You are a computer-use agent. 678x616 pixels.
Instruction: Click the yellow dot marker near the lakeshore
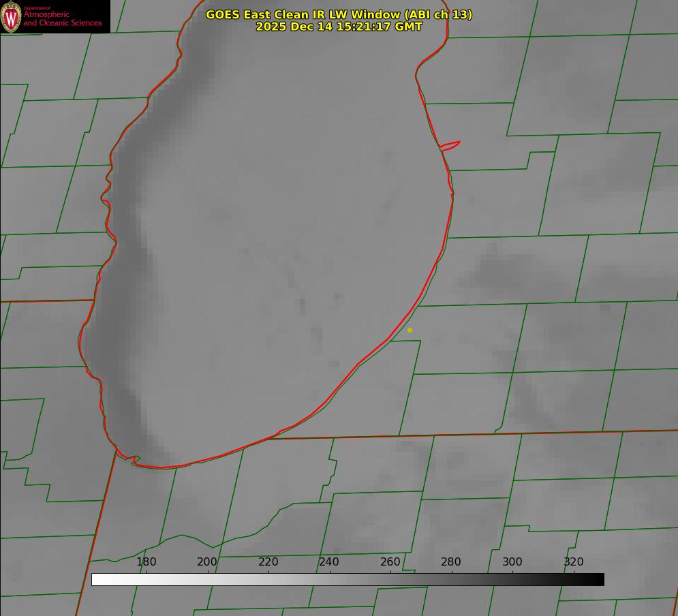tap(410, 330)
